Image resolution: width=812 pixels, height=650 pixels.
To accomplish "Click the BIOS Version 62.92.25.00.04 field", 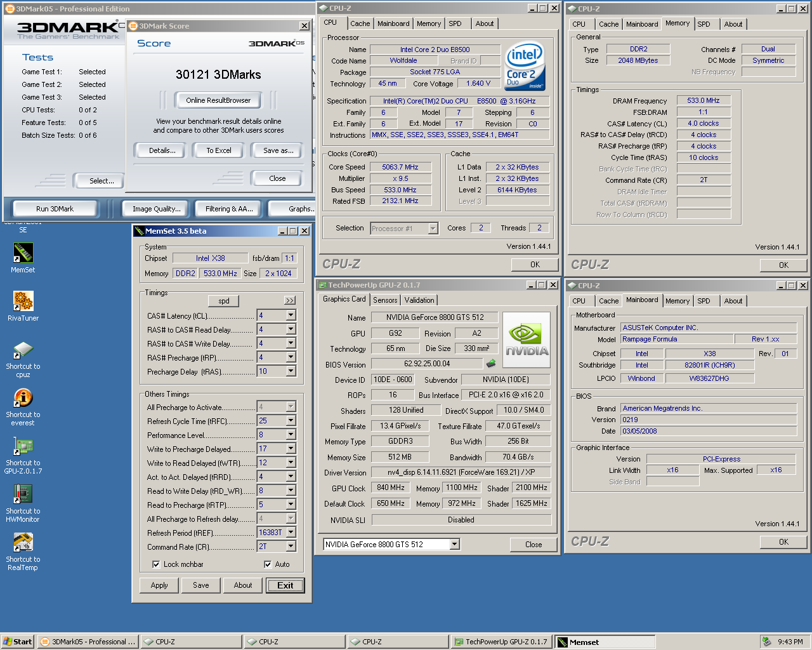I will [x=427, y=364].
